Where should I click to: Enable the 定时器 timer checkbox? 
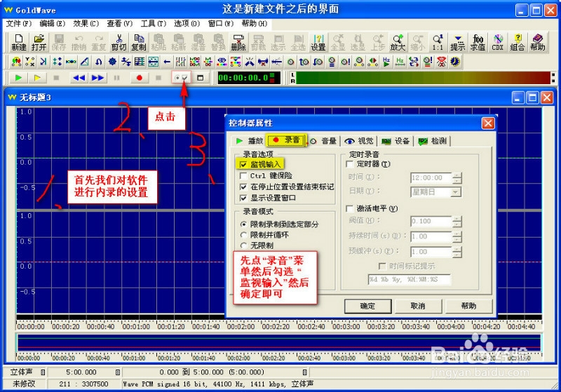pos(349,164)
